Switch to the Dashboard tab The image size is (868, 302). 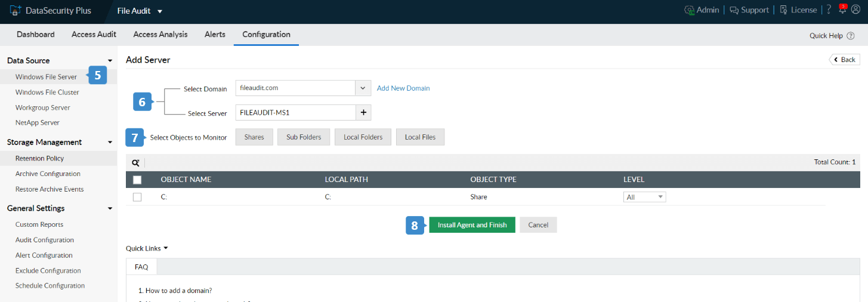tap(36, 35)
